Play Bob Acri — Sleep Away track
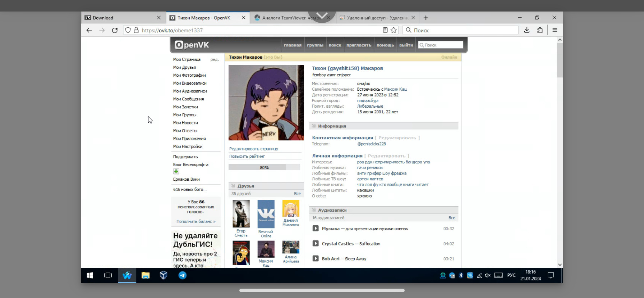The height and width of the screenshot is (298, 644). [x=316, y=259]
